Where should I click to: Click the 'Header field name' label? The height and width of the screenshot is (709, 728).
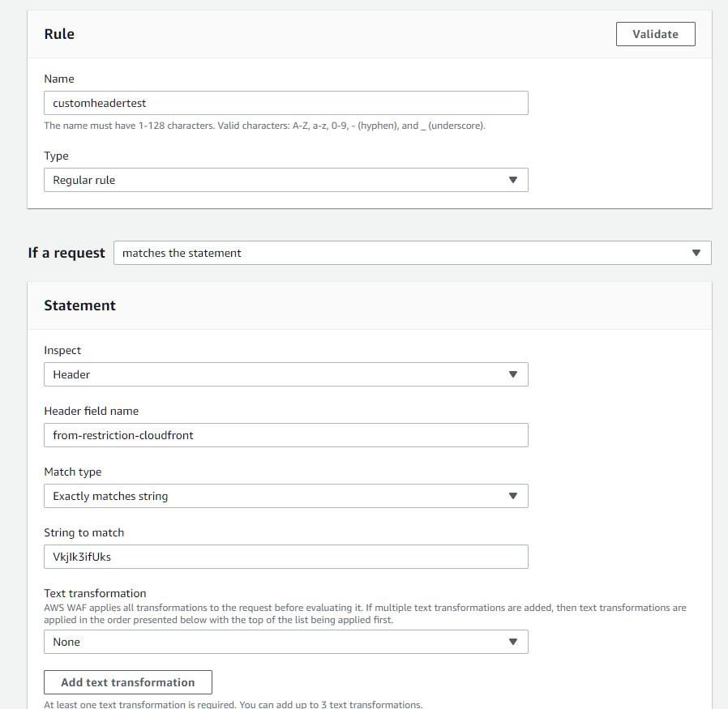91,411
